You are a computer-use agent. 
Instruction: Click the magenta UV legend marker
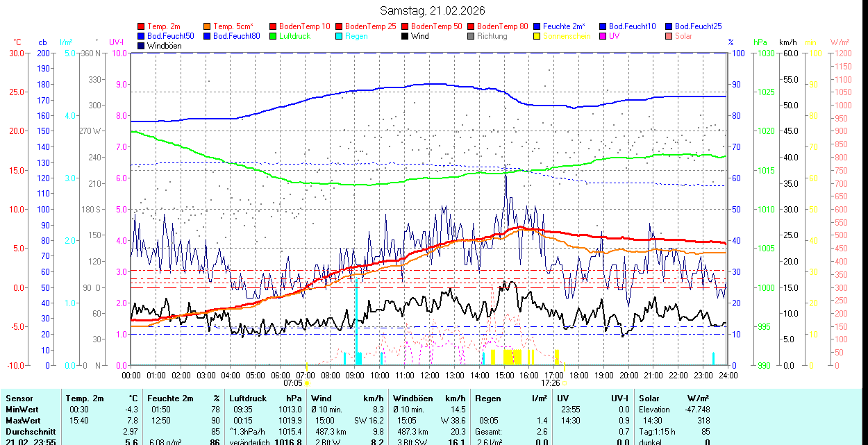(x=603, y=36)
